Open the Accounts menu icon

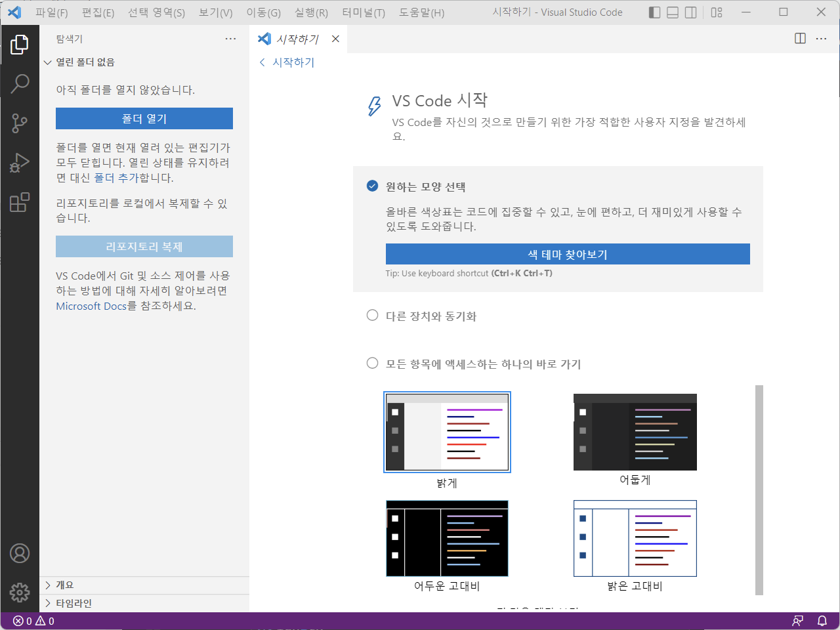pos(20,553)
